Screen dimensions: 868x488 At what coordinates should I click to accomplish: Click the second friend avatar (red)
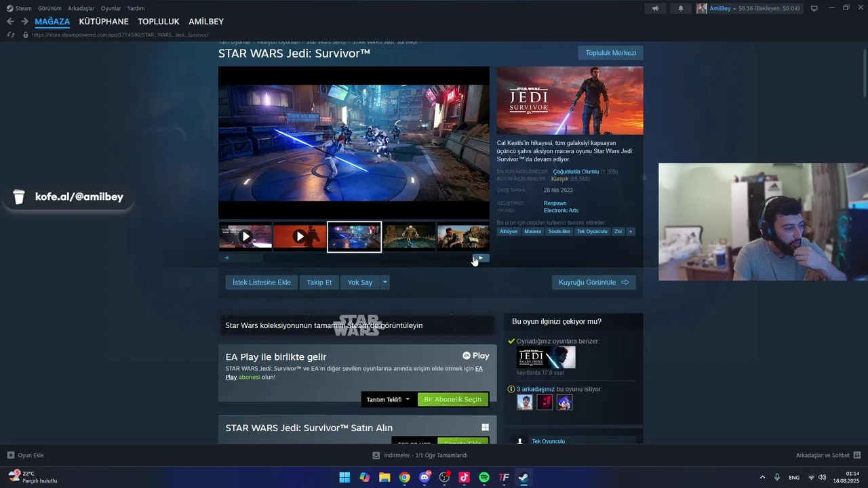[545, 402]
